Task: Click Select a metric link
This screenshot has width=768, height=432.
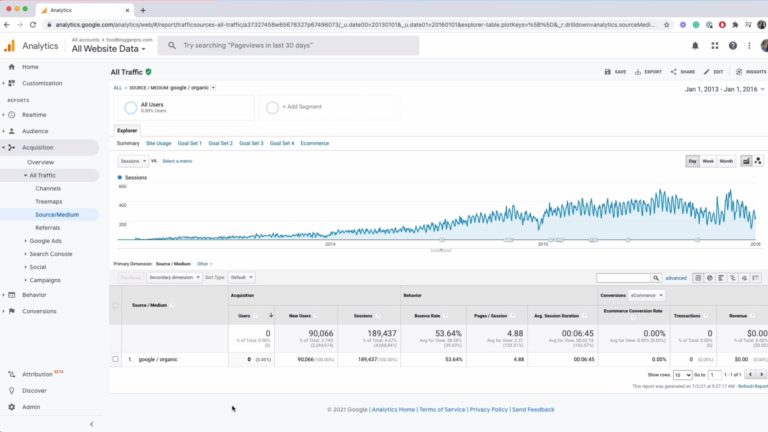Action: point(177,161)
